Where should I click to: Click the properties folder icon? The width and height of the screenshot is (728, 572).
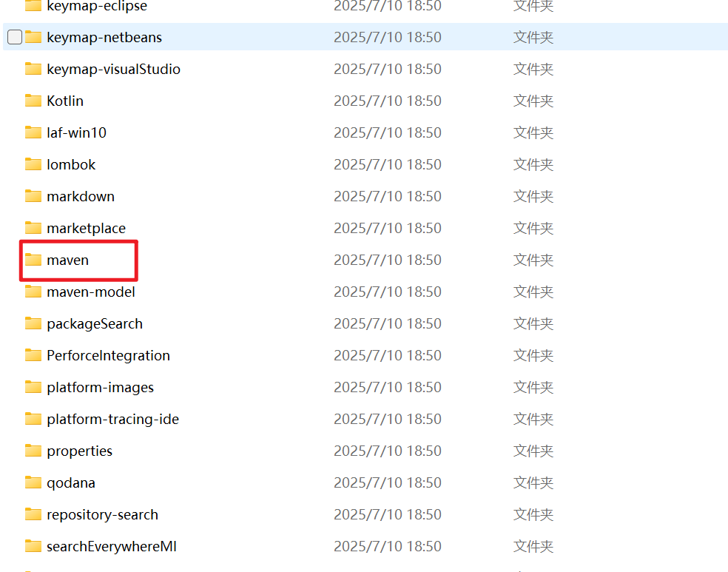(33, 451)
